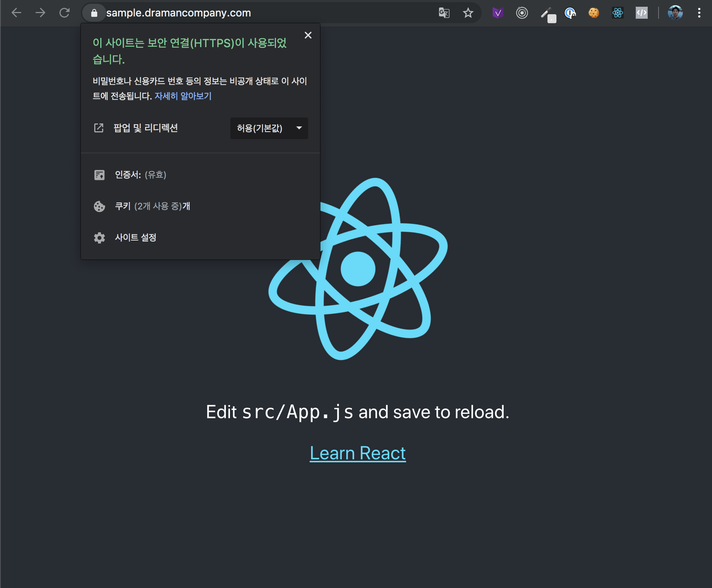Click the spinning React logo

[x=358, y=269]
